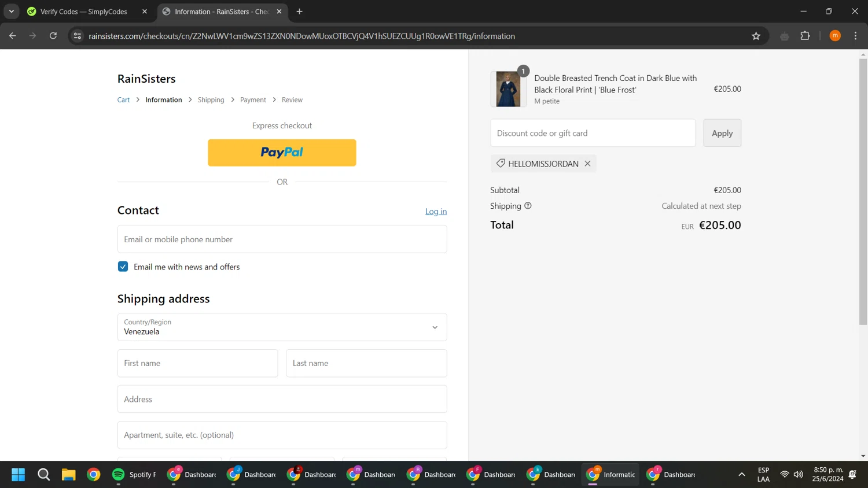Open a new browser tab
Screen dimensions: 868x488
[299, 12]
